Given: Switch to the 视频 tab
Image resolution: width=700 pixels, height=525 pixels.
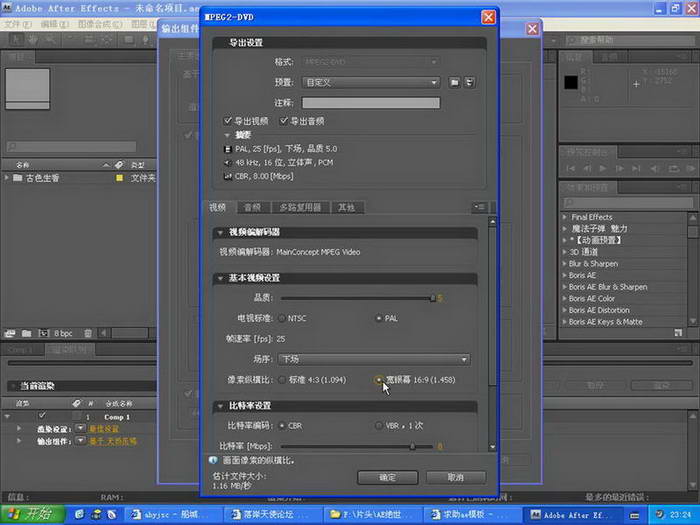Looking at the screenshot, I should 217,207.
